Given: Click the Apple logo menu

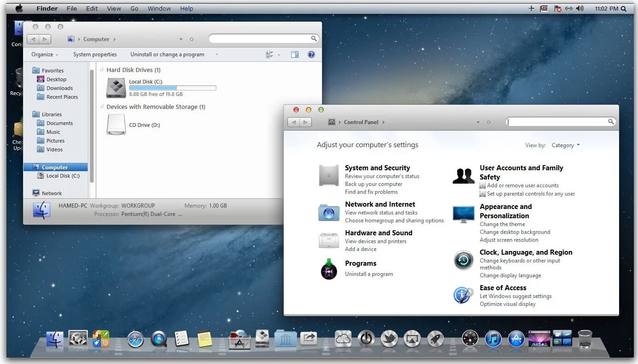Looking at the screenshot, I should click(19, 8).
